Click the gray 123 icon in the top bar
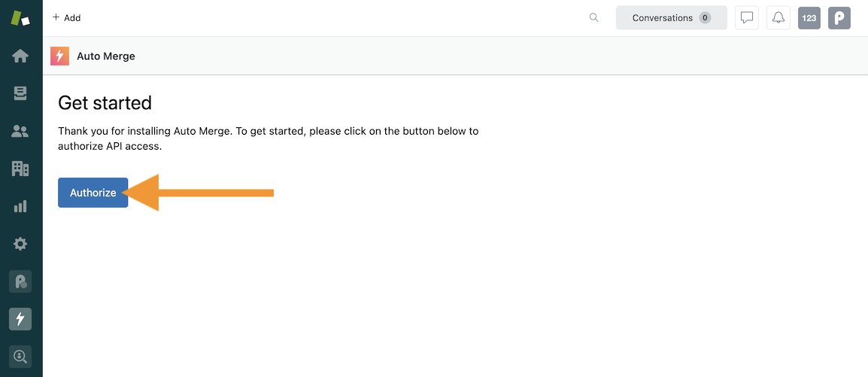This screenshot has height=377, width=868. tap(809, 18)
